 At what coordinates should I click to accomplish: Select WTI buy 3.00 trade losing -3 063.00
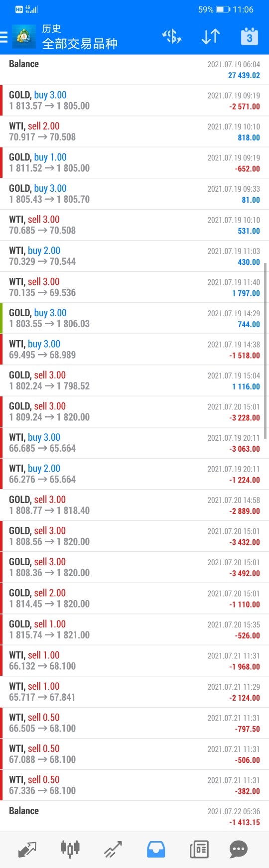pyautogui.click(x=134, y=443)
